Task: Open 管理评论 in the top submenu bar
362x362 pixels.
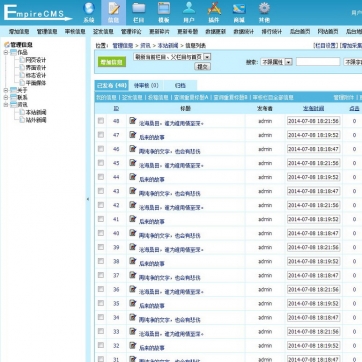Action: coord(131,32)
